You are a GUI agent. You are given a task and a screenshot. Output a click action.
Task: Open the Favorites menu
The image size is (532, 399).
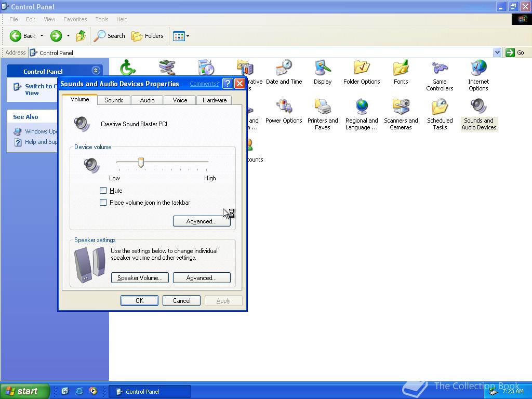[x=75, y=19]
